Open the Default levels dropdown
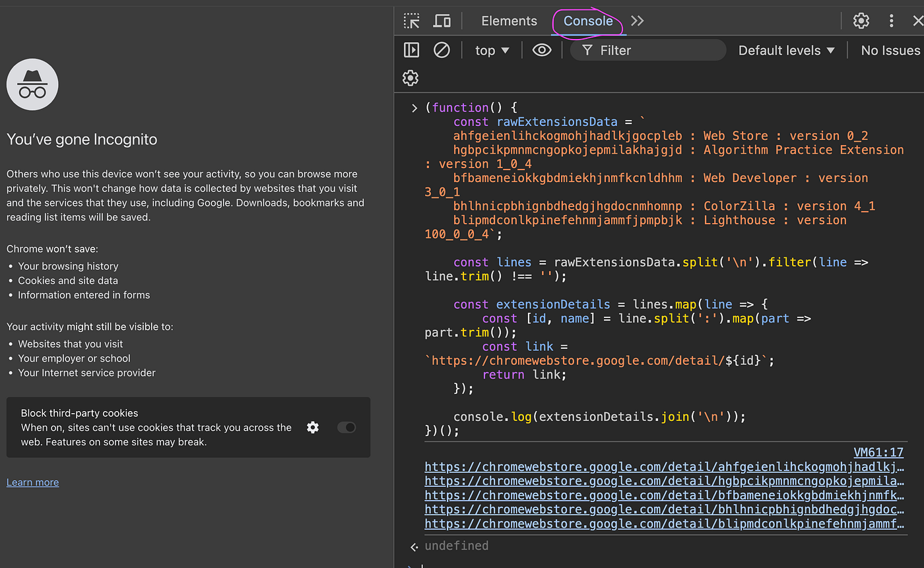Screen dimensions: 924x568 point(787,50)
